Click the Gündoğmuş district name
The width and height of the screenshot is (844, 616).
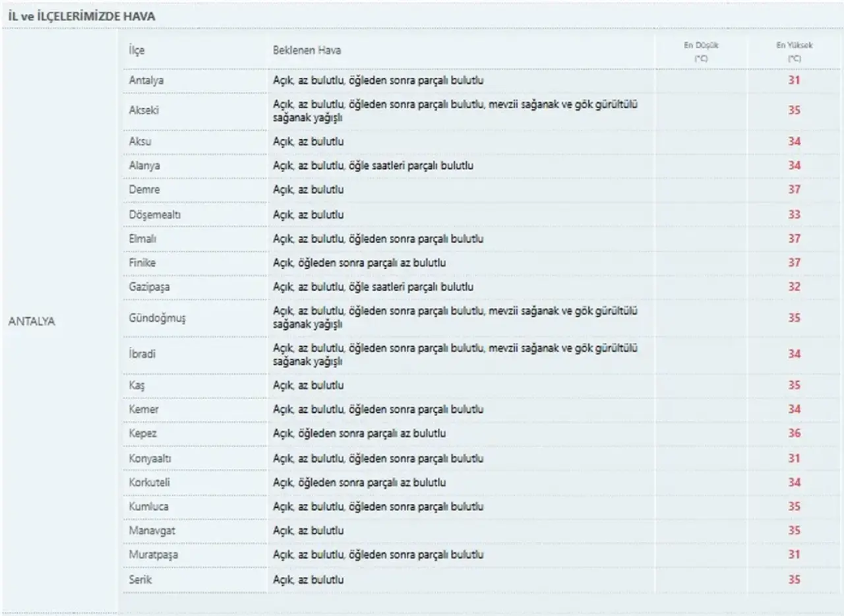(x=158, y=319)
